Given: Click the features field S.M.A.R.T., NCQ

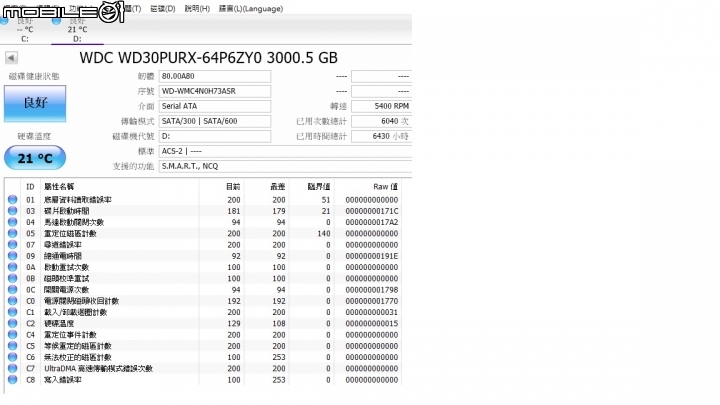Looking at the screenshot, I should (285, 166).
